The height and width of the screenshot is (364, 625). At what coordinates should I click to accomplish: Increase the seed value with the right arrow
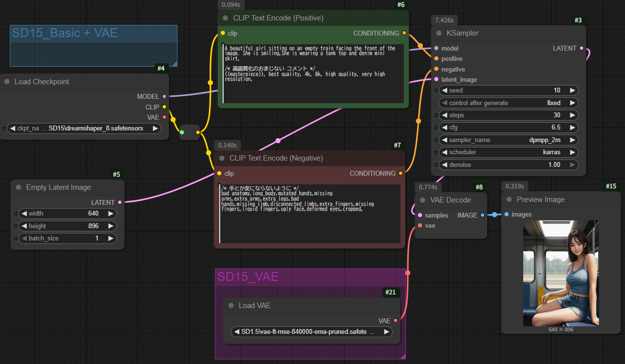pyautogui.click(x=572, y=91)
